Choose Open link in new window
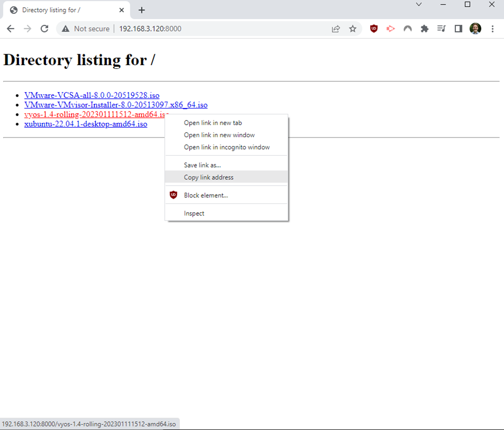 pyautogui.click(x=226, y=135)
